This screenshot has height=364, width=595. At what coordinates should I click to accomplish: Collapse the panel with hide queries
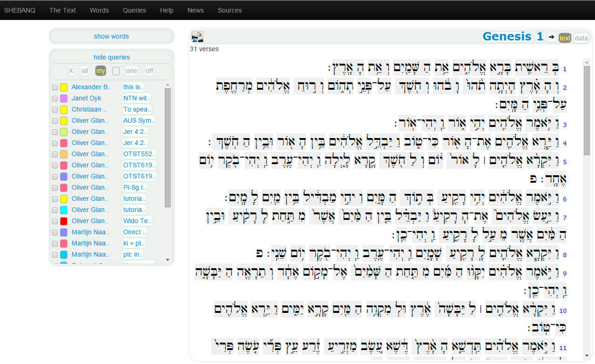point(112,57)
